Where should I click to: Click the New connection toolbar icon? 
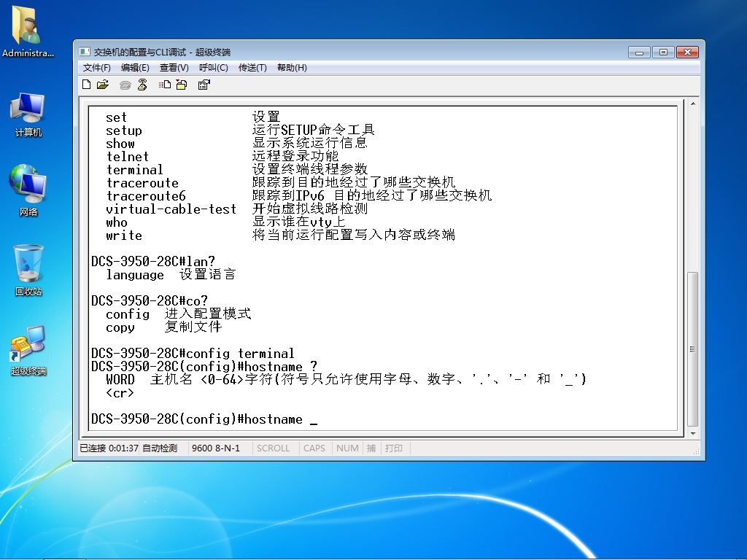[x=86, y=85]
